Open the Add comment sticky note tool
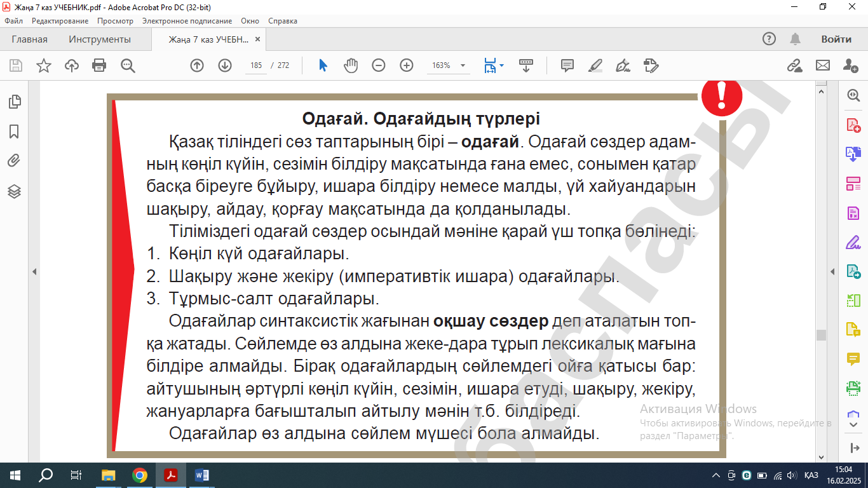The height and width of the screenshot is (488, 868). point(567,65)
